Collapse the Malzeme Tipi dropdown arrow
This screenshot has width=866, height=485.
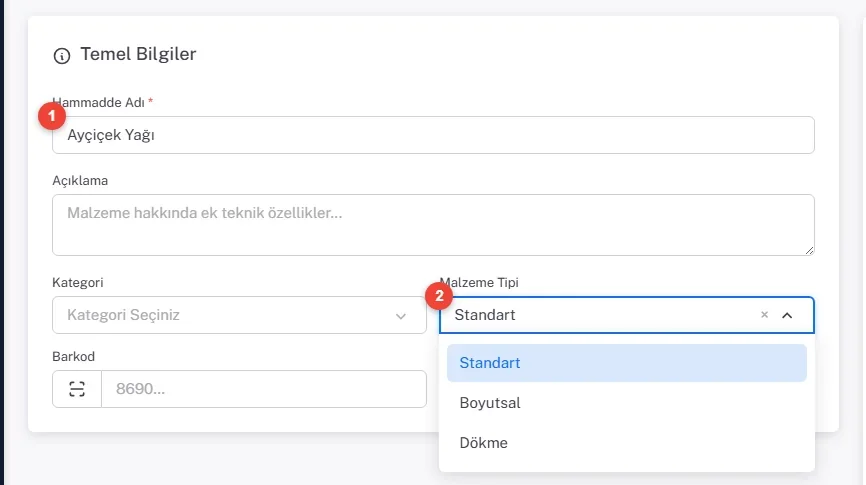[x=787, y=315]
